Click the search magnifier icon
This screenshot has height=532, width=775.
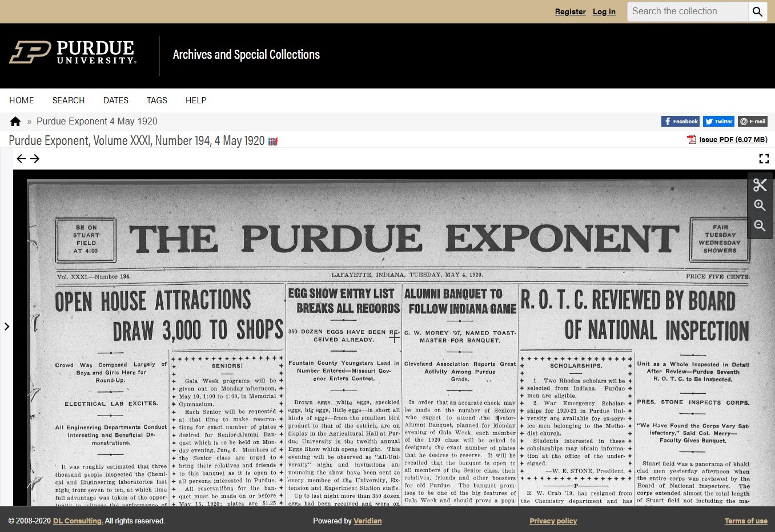758,11
